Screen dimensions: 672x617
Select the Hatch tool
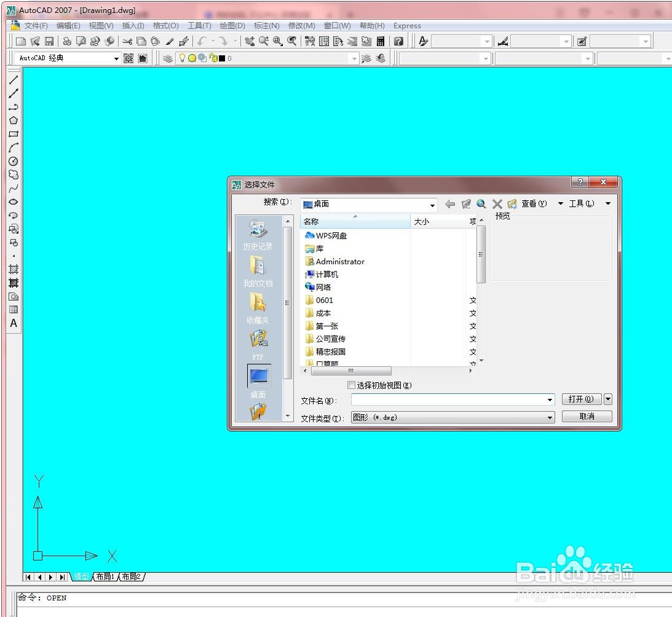tap(14, 270)
